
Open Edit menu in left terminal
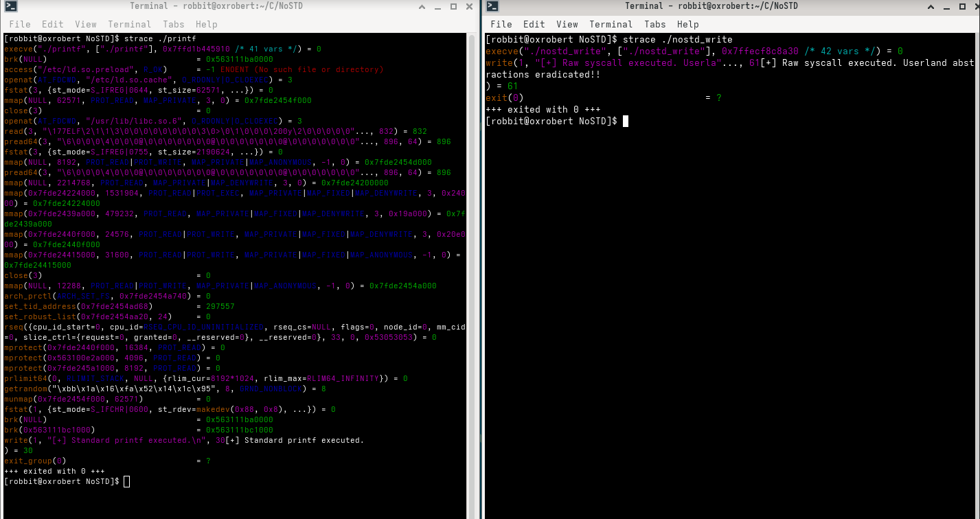(x=53, y=24)
